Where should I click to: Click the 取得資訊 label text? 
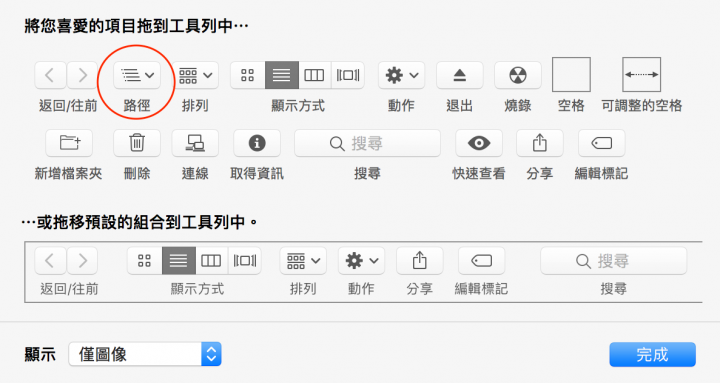click(257, 174)
